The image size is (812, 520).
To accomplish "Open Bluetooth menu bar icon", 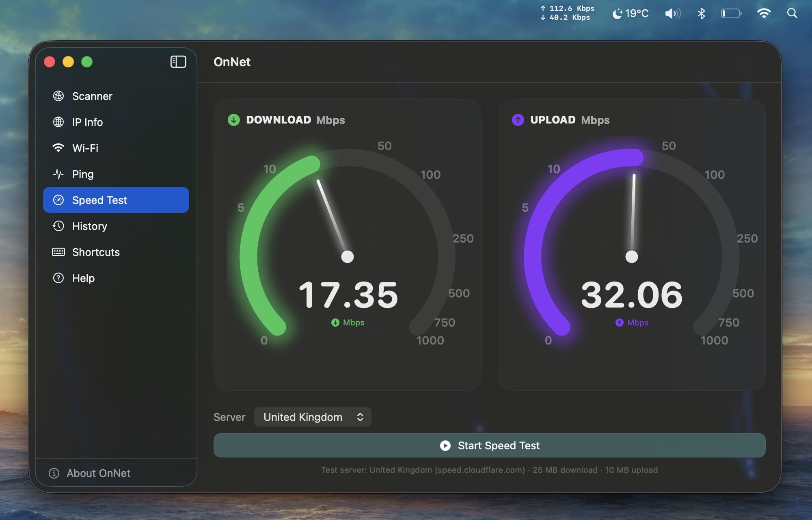I will [x=701, y=13].
